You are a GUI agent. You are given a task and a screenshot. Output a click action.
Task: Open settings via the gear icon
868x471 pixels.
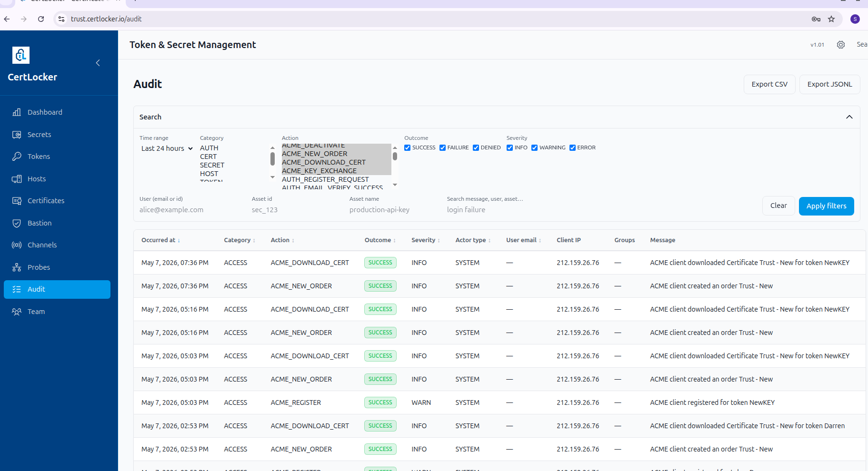tap(841, 45)
